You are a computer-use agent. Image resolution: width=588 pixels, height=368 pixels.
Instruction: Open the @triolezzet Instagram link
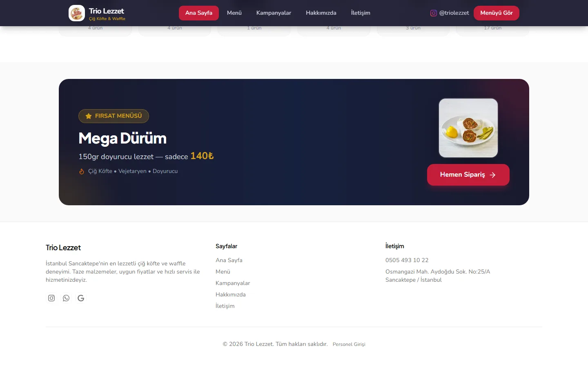[x=450, y=13]
